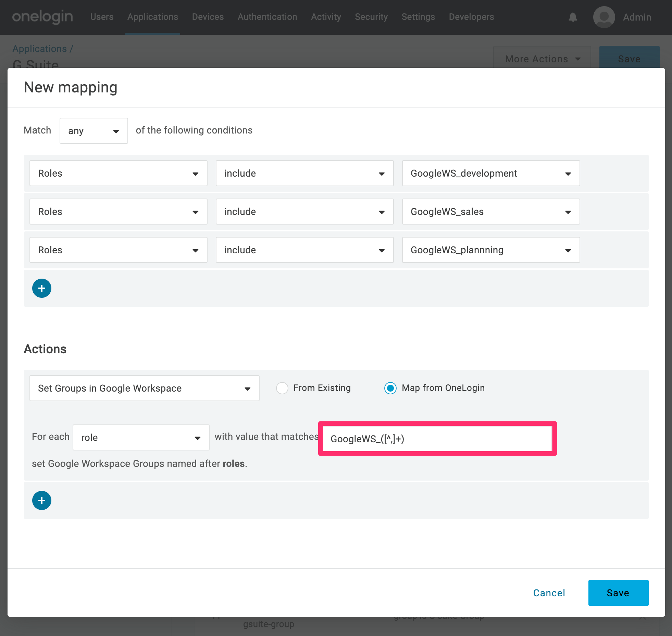Open the GoogleWS_development value dropdown
The image size is (672, 636).
click(x=491, y=173)
